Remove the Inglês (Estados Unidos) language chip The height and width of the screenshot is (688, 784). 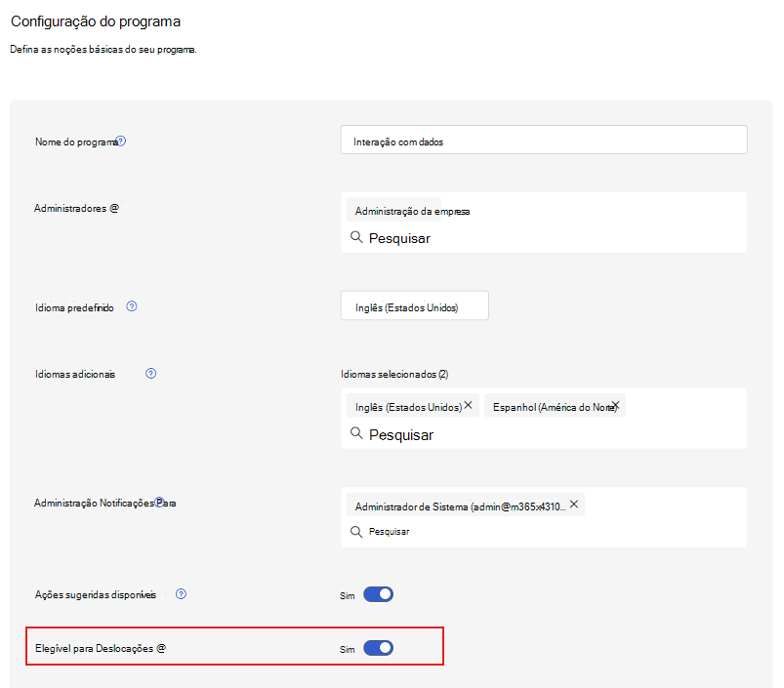(468, 403)
